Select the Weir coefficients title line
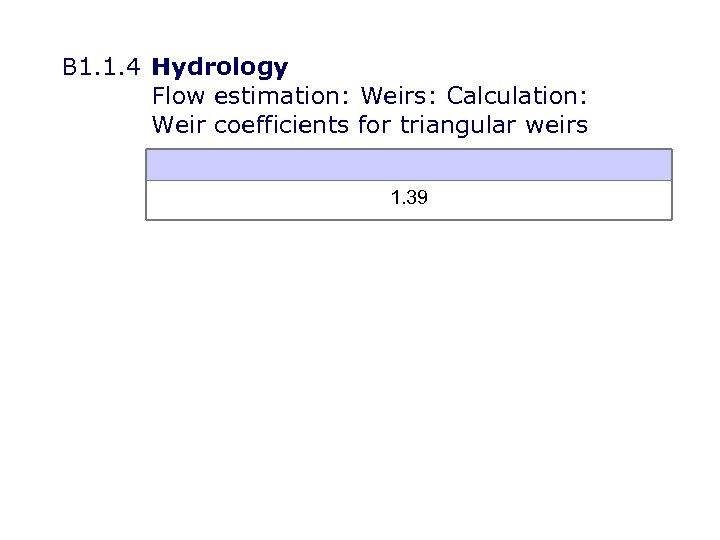 (x=370, y=125)
